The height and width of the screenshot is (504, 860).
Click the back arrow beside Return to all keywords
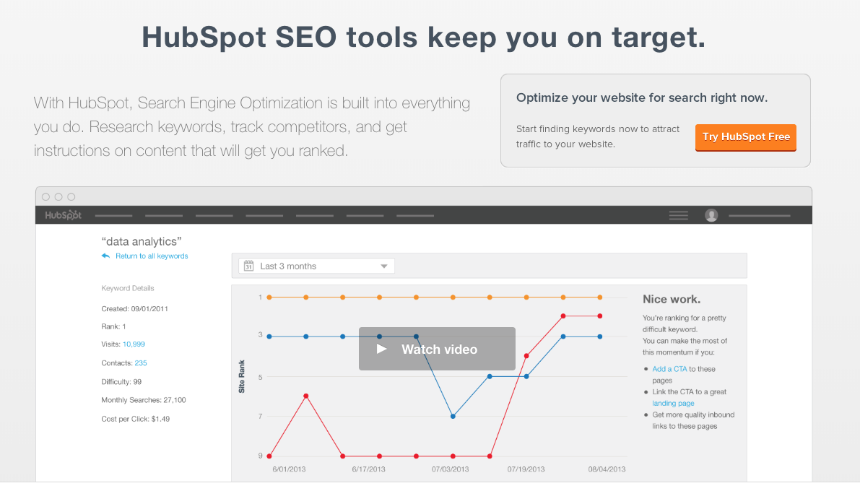[x=106, y=256]
